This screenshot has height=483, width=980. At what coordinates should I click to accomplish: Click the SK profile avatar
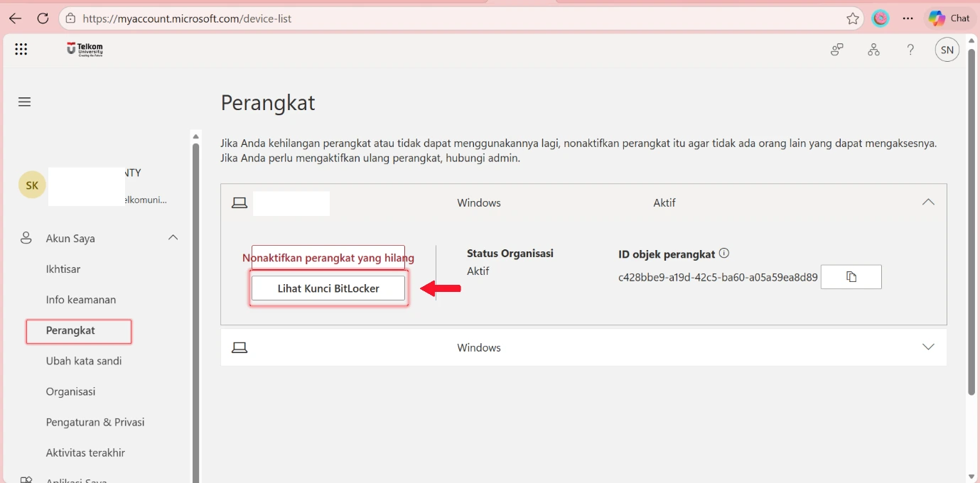pyautogui.click(x=32, y=185)
